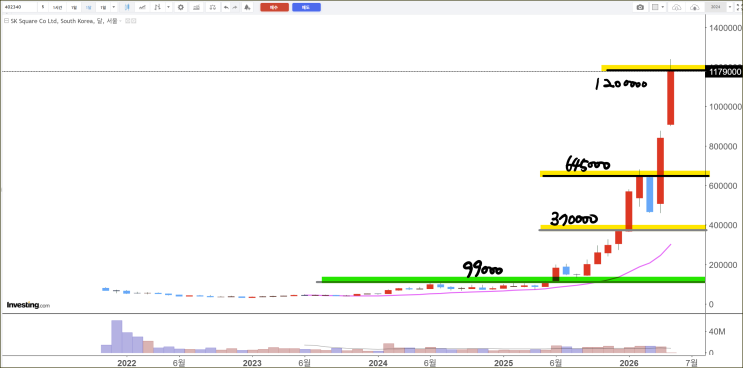The height and width of the screenshot is (368, 743).
Task: Click the cloud upload save icon
Action: (677, 7)
